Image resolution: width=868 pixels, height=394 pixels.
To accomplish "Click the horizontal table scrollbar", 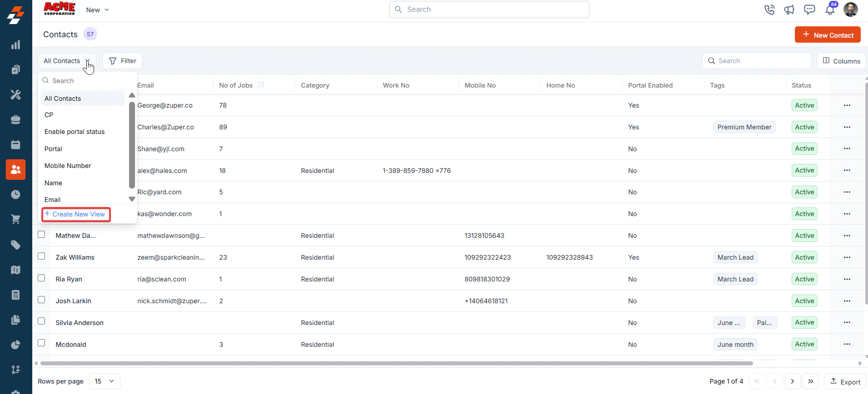I will coord(396,363).
